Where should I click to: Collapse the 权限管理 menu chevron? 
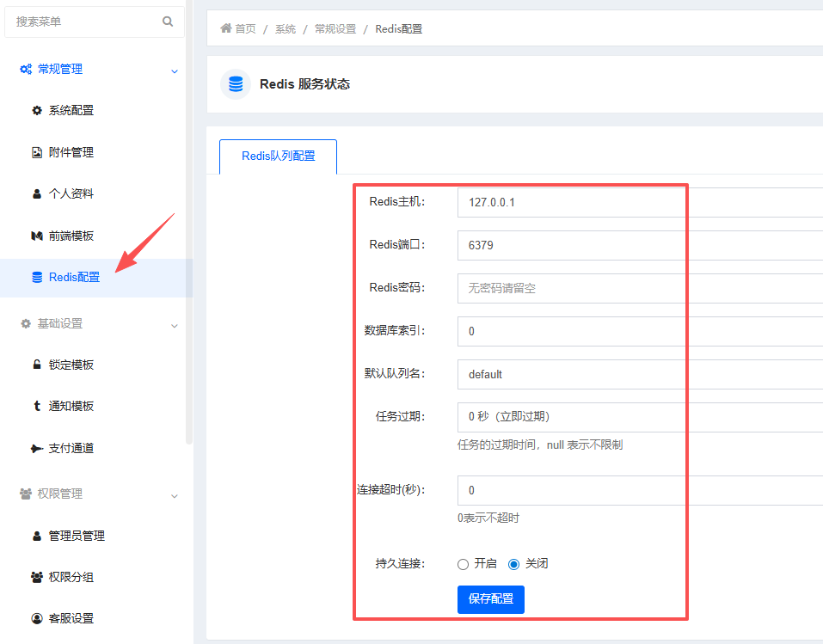pos(175,496)
